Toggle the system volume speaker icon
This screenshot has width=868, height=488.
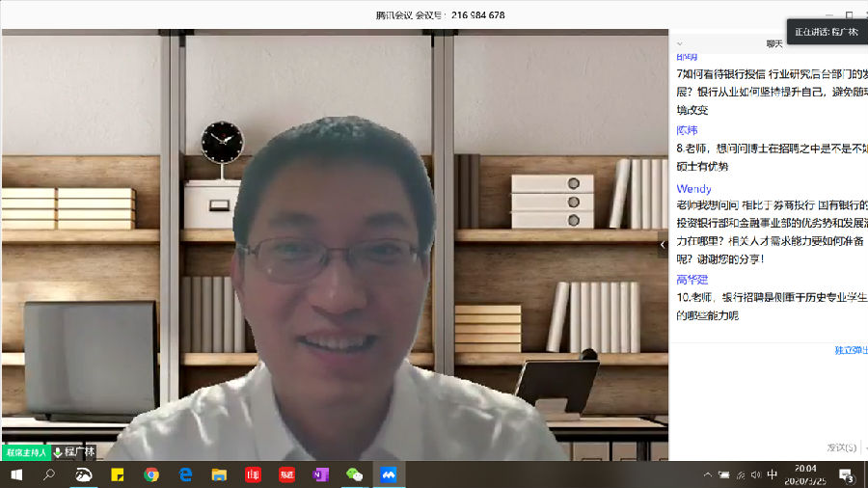pyautogui.click(x=754, y=474)
